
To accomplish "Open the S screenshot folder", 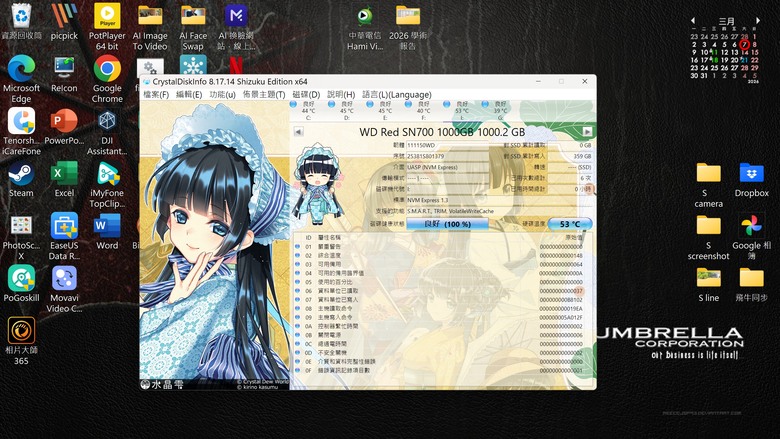I will coord(708,237).
